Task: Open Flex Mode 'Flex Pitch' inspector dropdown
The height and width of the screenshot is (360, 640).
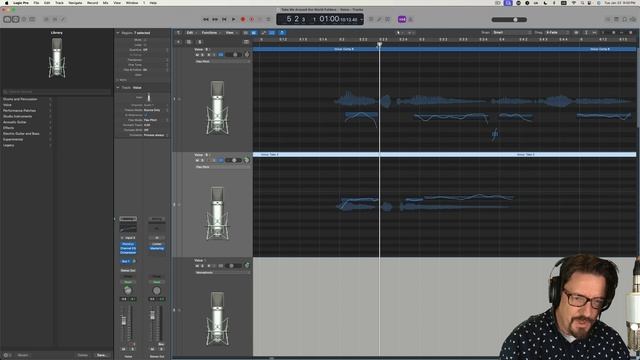Action: coord(156,120)
